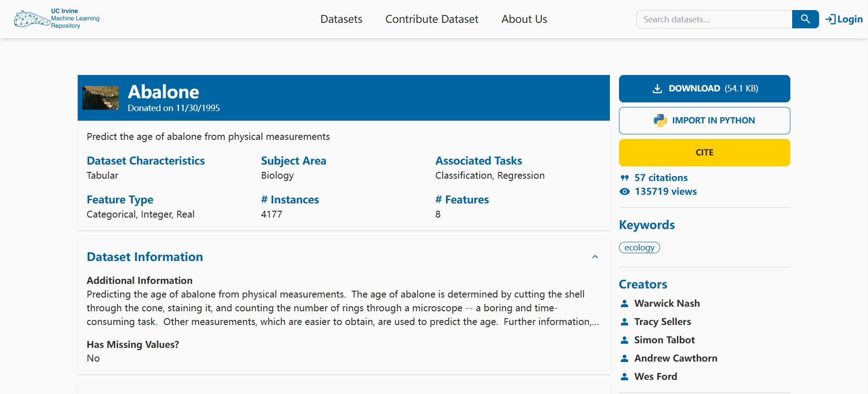Viewport: 868px width, 394px height.
Task: Select the ecology keyword tag
Action: (639, 247)
